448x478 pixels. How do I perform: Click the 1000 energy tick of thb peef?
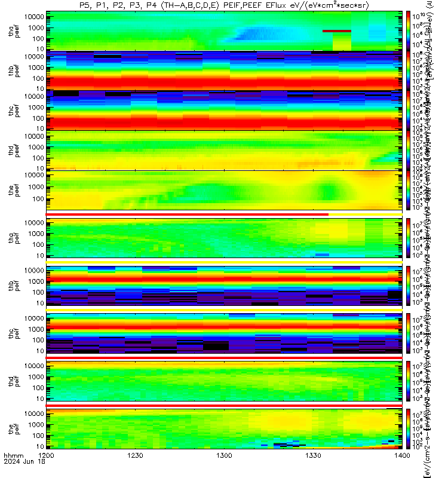[36, 68]
